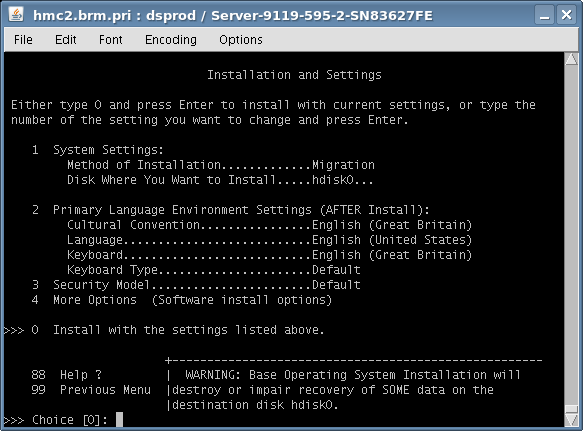
Task: Click 'Disk Where You Want to Install' line
Action: [x=220, y=180]
